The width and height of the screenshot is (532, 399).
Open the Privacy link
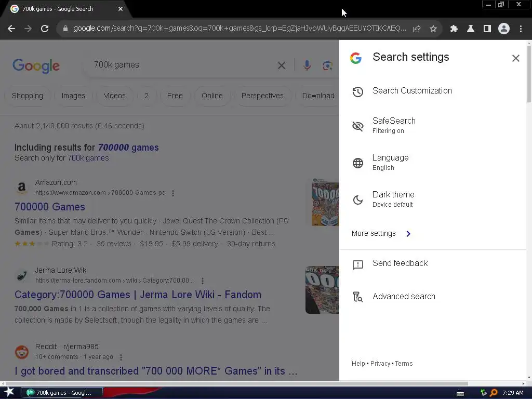tap(380, 363)
